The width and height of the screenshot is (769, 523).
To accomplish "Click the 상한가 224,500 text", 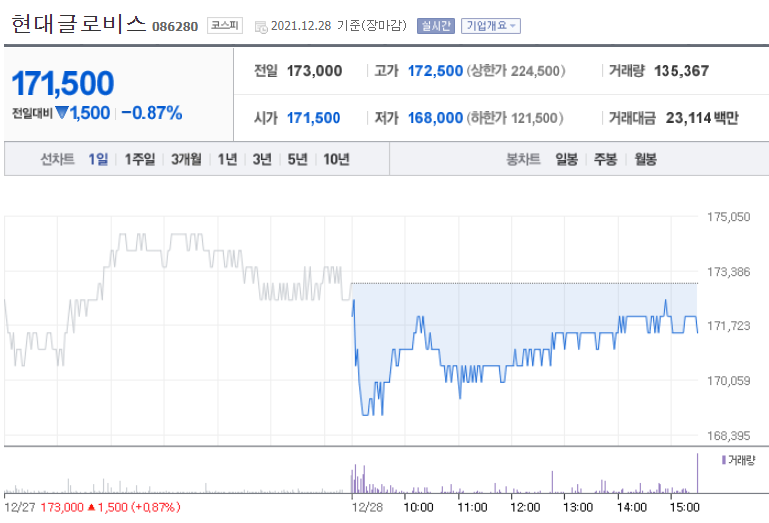I will click(x=515, y=71).
